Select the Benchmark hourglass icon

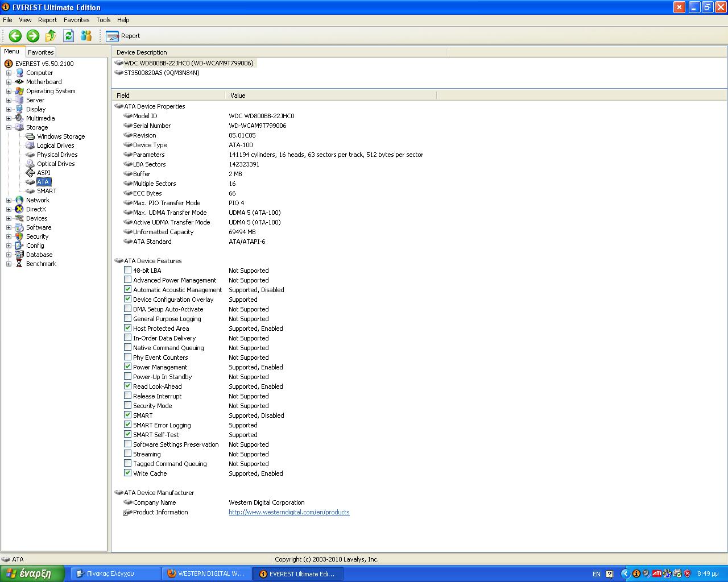coord(19,264)
